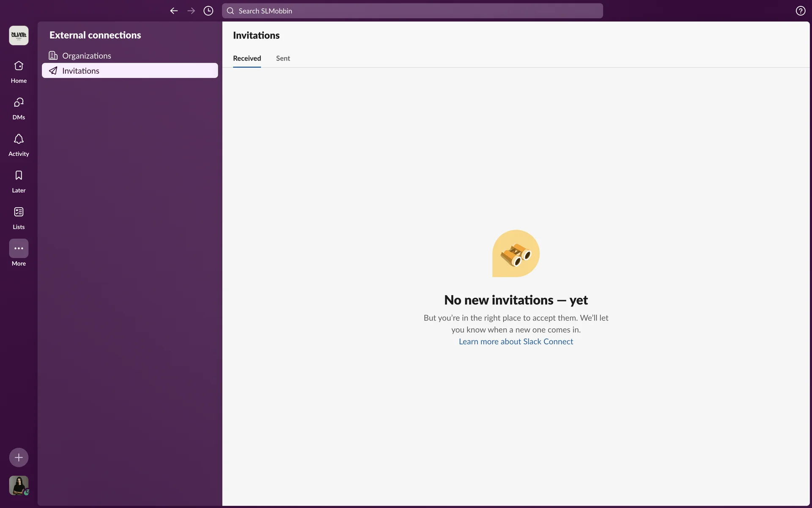Open the help question mark icon
The width and height of the screenshot is (812, 508).
pos(800,11)
